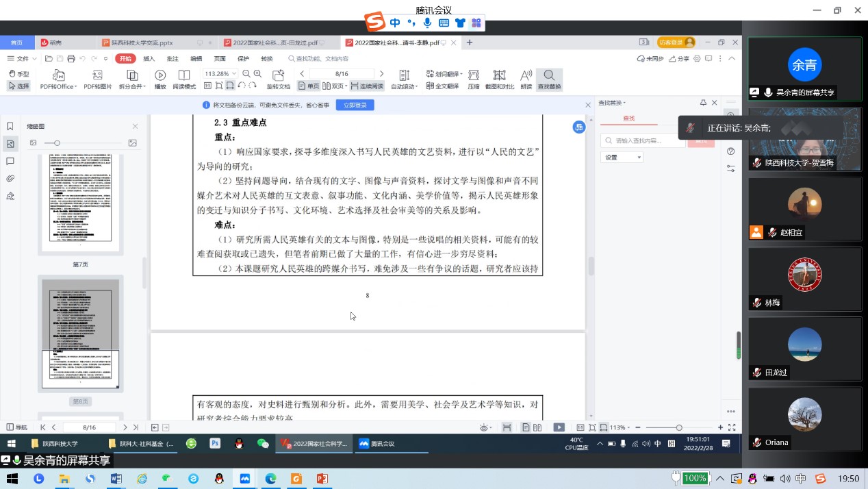868x489 pixels.
Task: Click the 立即登录 login button
Action: [x=355, y=105]
